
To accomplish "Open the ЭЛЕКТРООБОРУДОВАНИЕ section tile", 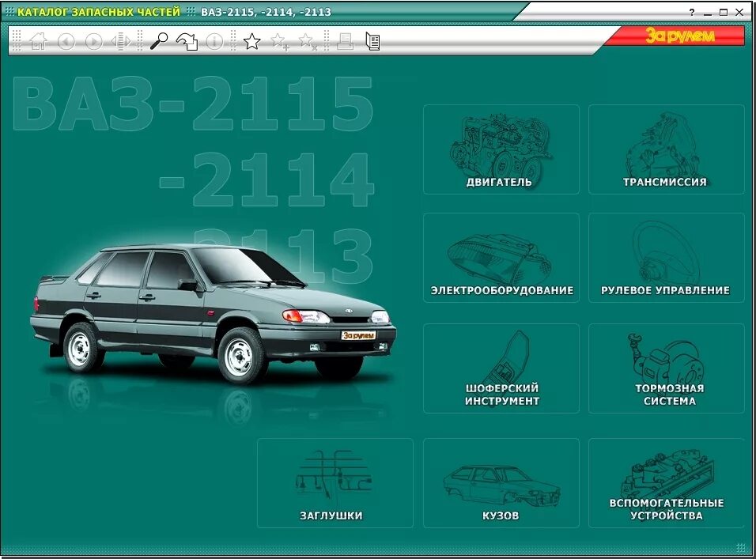I will pos(501,258).
